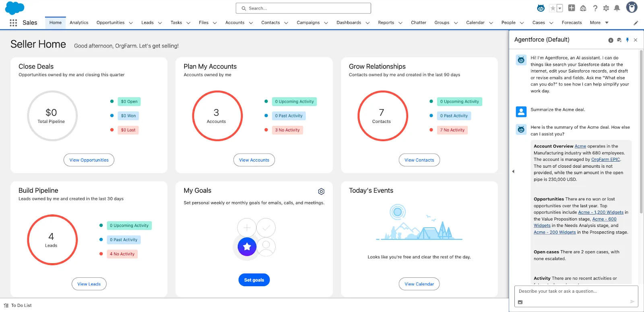This screenshot has width=644, height=312.
Task: Click the To Do List icon
Action: [6, 306]
